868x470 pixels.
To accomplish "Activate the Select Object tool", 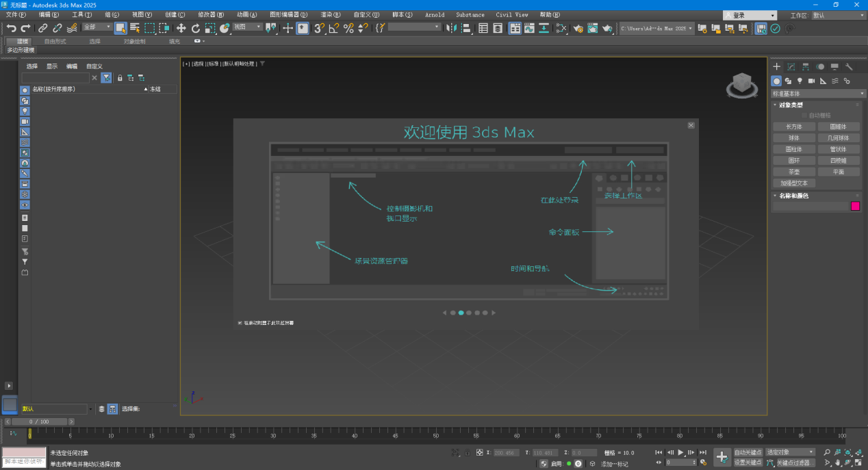I will (120, 28).
